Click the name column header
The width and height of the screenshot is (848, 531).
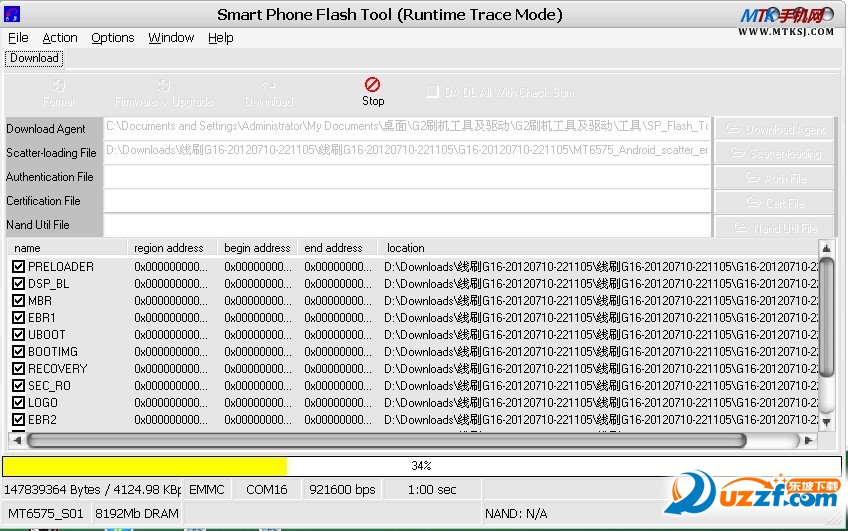[67, 248]
